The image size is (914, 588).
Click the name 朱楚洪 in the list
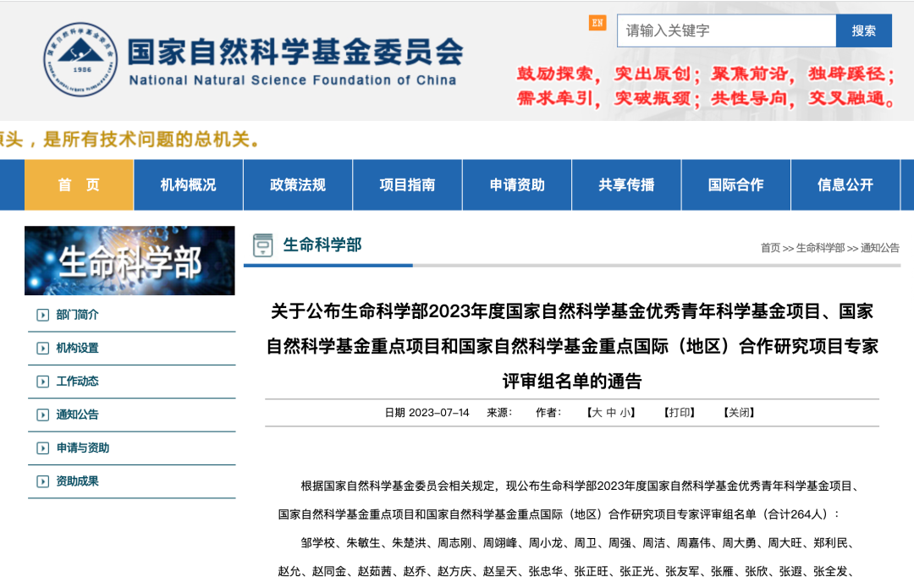tap(410, 543)
